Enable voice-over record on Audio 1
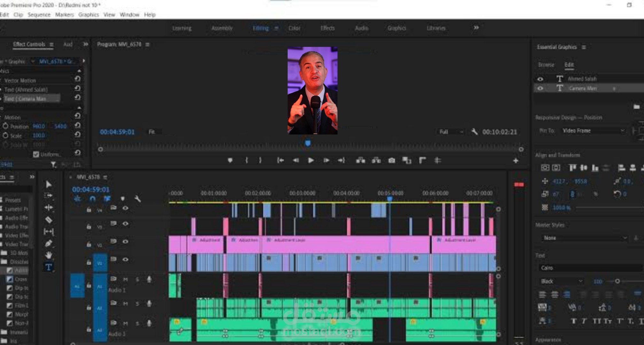Screen dimensions: 644x345 (149, 280)
